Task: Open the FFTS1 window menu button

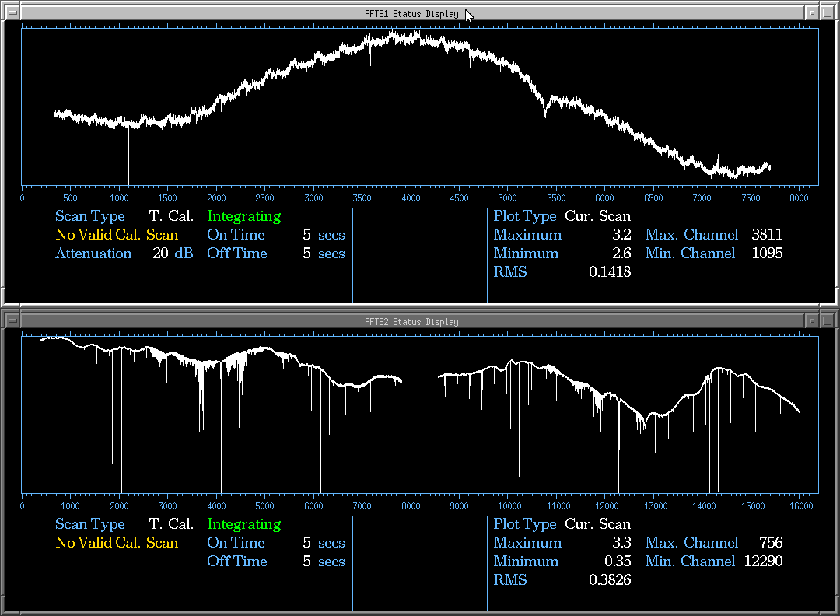Action: click(12, 13)
